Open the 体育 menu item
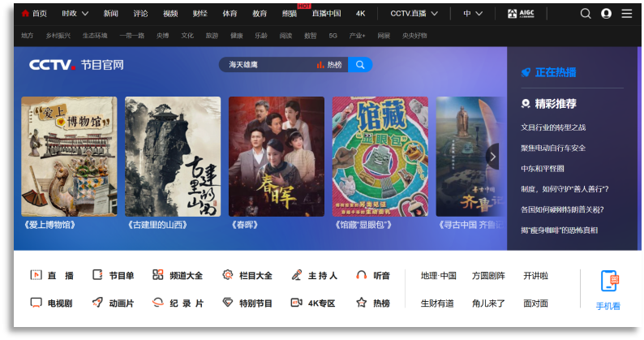The image size is (644, 340). [x=230, y=14]
